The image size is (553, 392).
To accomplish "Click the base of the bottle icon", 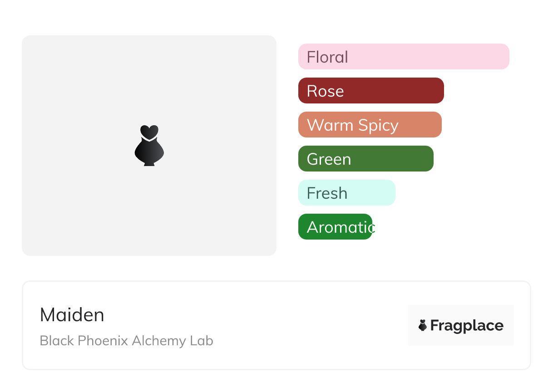I will (x=149, y=163).
